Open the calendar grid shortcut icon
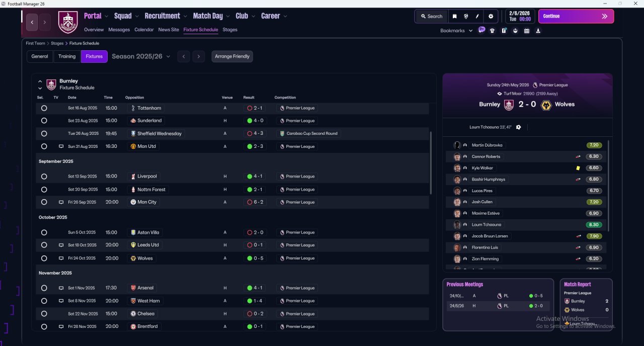644x346 pixels. click(527, 31)
